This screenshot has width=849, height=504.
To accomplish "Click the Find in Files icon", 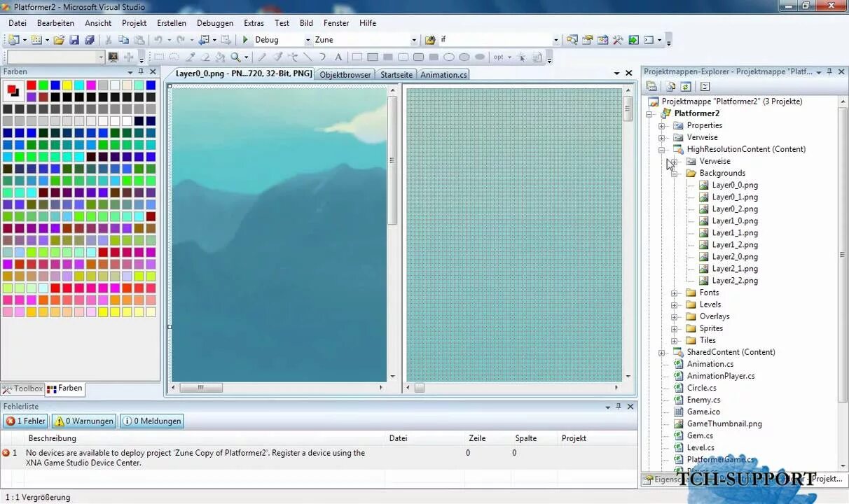I will point(430,40).
